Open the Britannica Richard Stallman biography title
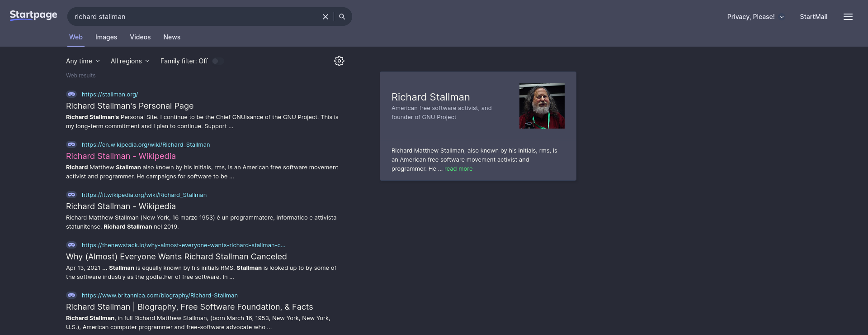This screenshot has height=335, width=868. [189, 307]
